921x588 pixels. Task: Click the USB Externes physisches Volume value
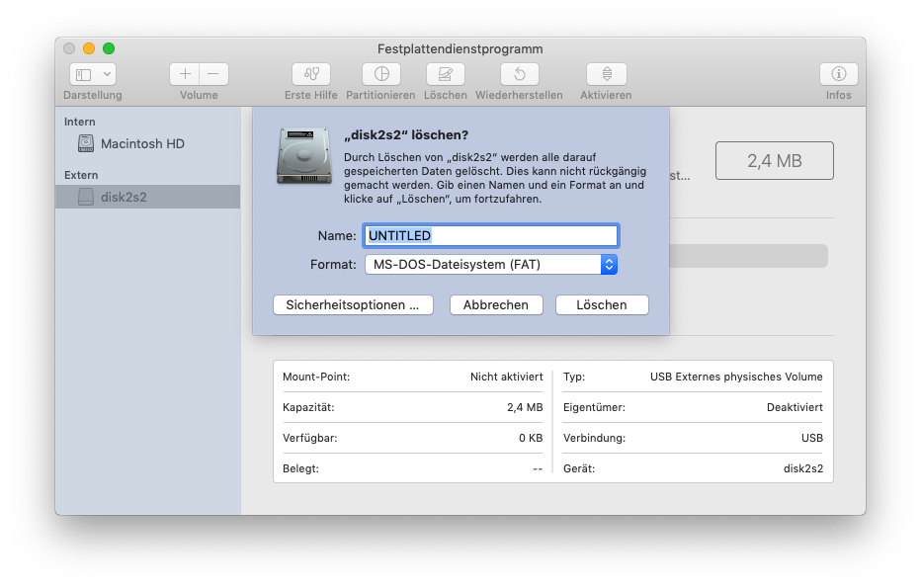(736, 377)
